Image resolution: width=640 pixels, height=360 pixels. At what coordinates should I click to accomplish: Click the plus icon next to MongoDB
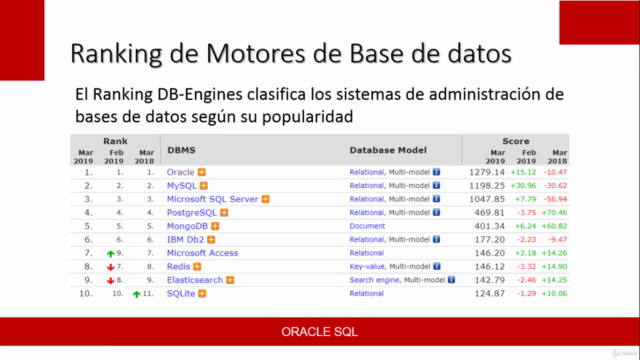coord(215,226)
